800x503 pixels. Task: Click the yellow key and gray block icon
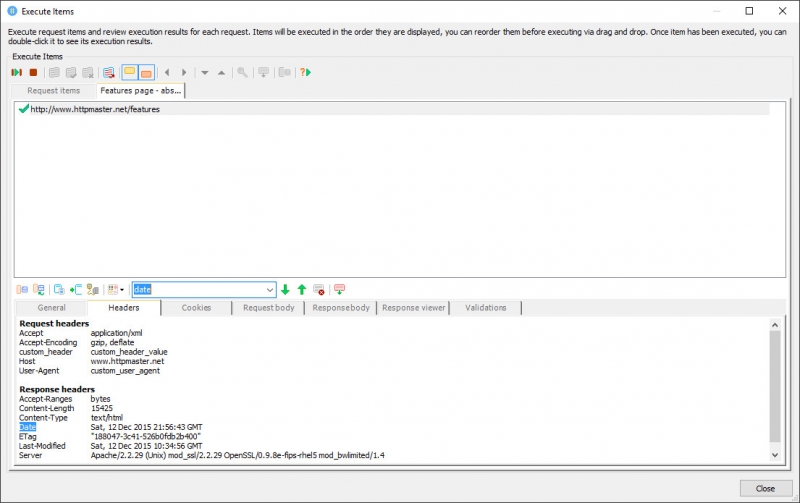pos(92,290)
